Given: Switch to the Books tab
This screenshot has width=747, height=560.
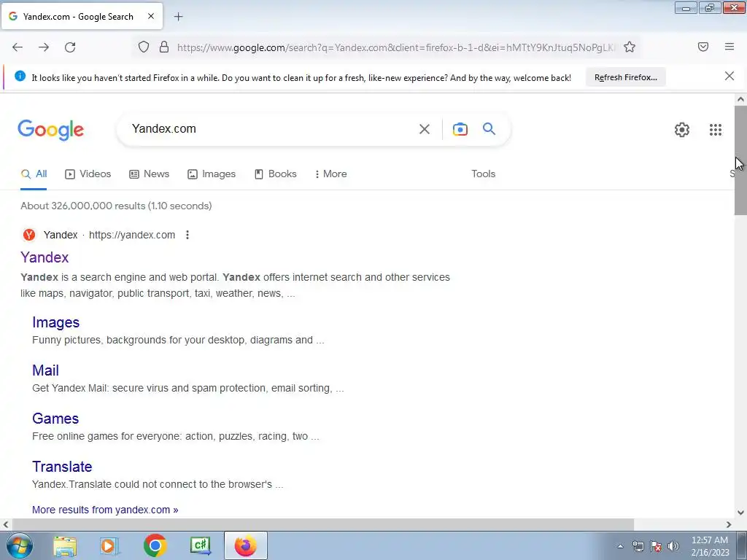Looking at the screenshot, I should (x=275, y=174).
